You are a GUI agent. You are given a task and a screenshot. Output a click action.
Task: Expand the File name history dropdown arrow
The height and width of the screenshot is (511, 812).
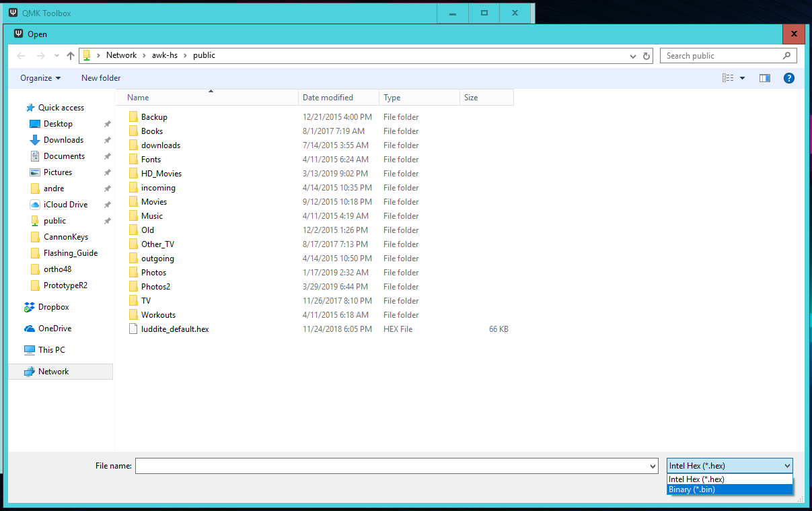(x=652, y=466)
